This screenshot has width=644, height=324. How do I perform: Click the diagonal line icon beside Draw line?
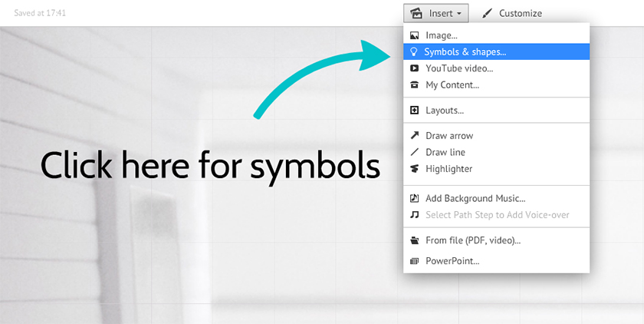tap(415, 152)
